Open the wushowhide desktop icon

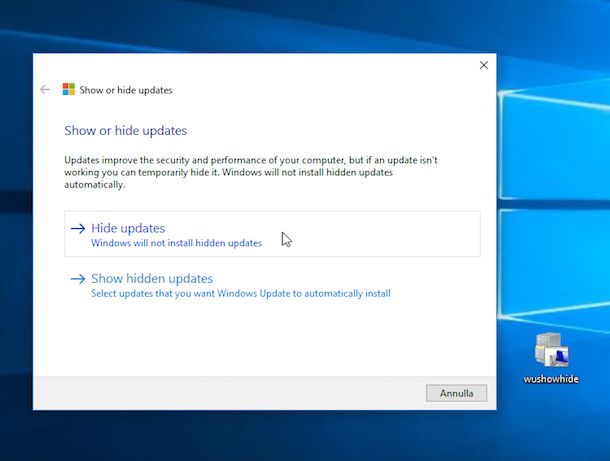click(551, 358)
